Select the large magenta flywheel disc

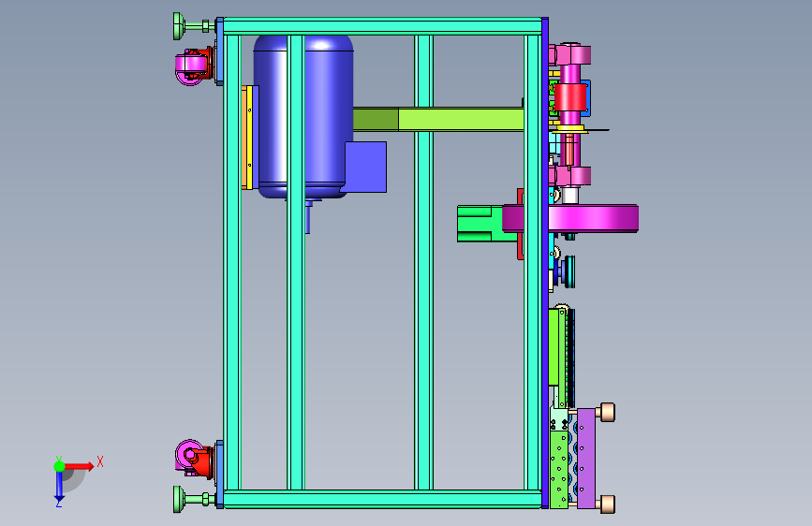[x=593, y=218]
